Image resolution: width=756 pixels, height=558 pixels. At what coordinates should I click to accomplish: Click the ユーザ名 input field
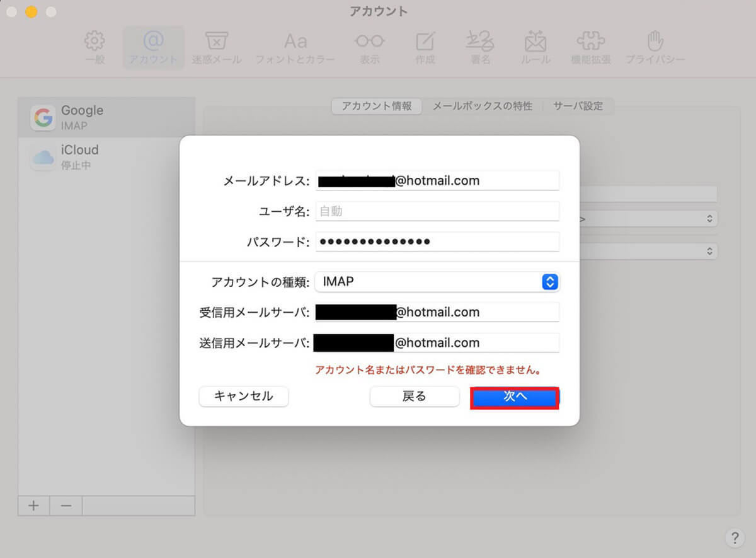[437, 211]
